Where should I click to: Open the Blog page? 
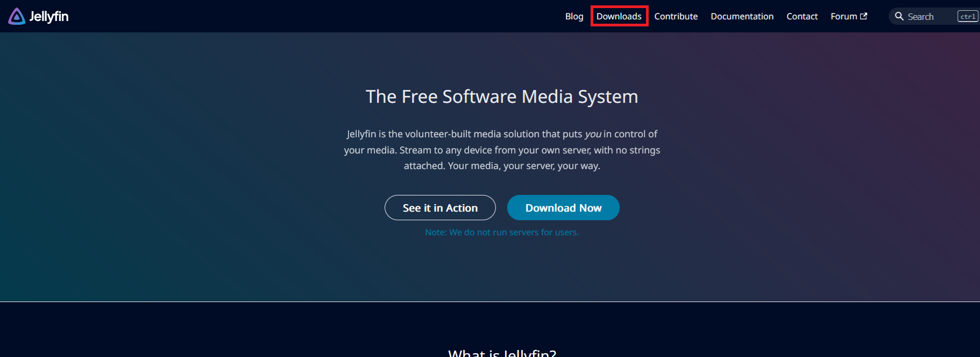(x=574, y=17)
